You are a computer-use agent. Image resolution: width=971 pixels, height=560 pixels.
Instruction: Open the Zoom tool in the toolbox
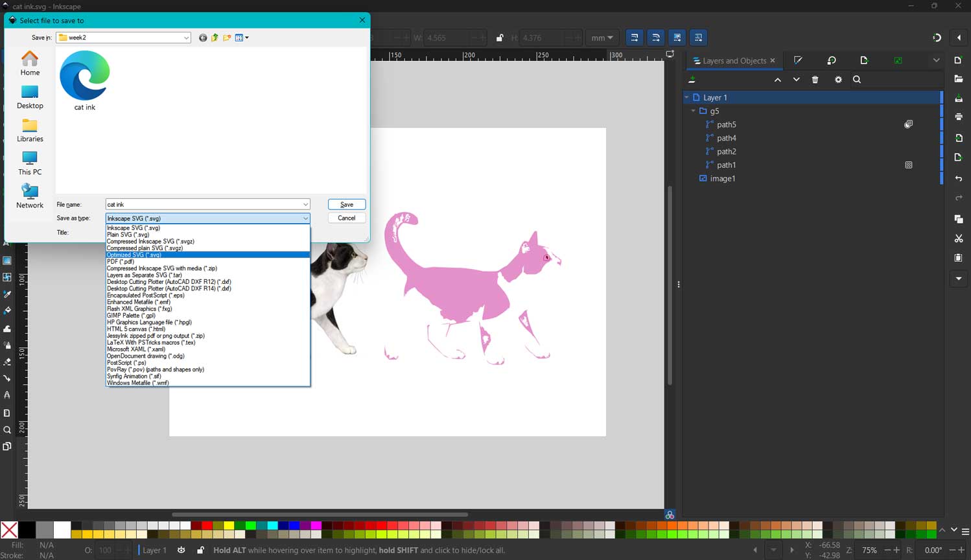pyautogui.click(x=7, y=430)
